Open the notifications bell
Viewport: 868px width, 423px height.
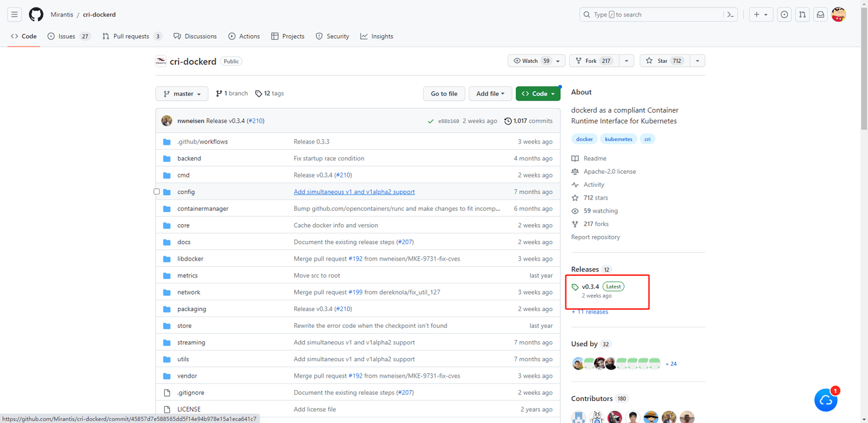[820, 14]
